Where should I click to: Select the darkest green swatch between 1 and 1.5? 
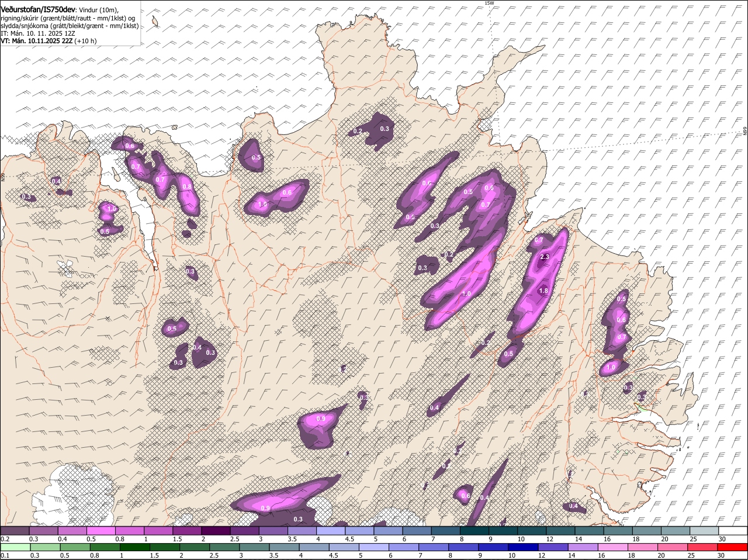[x=135, y=547]
